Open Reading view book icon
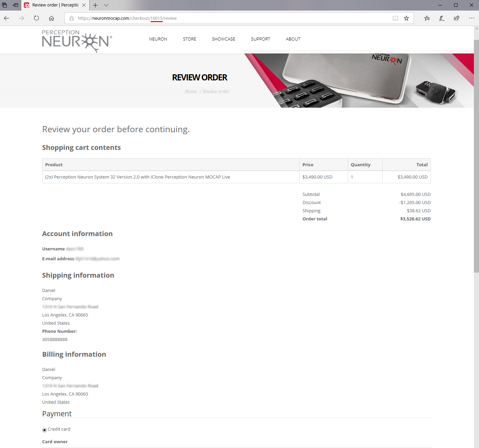The image size is (479, 448). click(395, 18)
